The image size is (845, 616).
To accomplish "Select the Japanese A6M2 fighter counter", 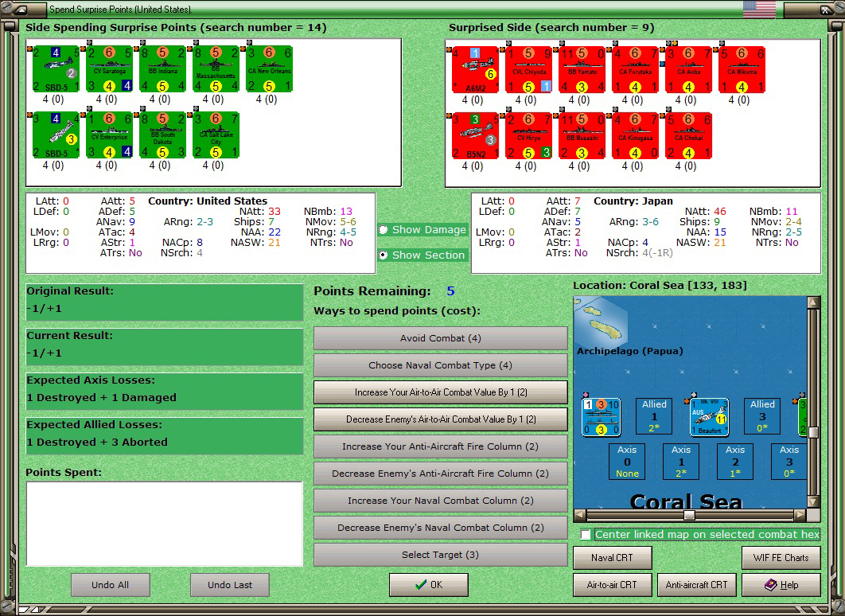I will (x=475, y=69).
